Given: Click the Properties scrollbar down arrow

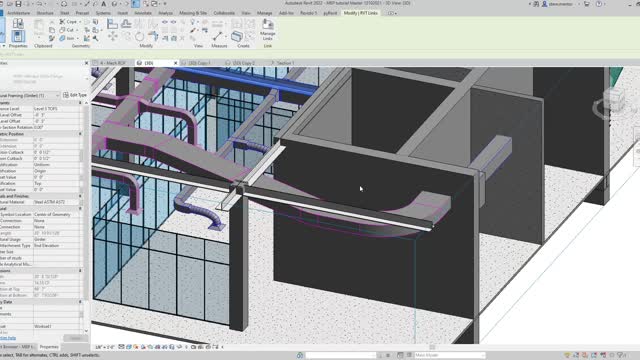Looking at the screenshot, I should point(86,331).
